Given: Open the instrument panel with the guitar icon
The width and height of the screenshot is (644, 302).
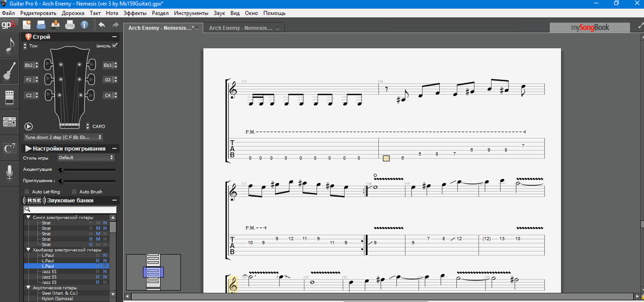Looking at the screenshot, I should (9, 71).
